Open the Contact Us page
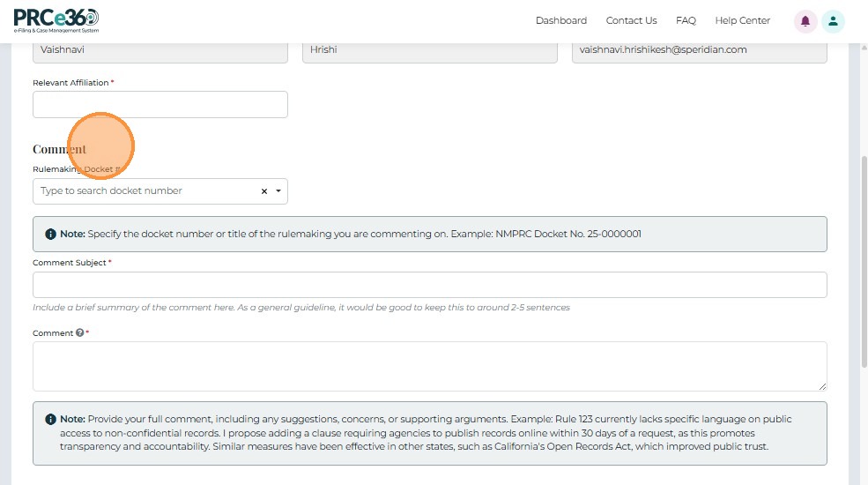This screenshot has height=485, width=868. [631, 20]
